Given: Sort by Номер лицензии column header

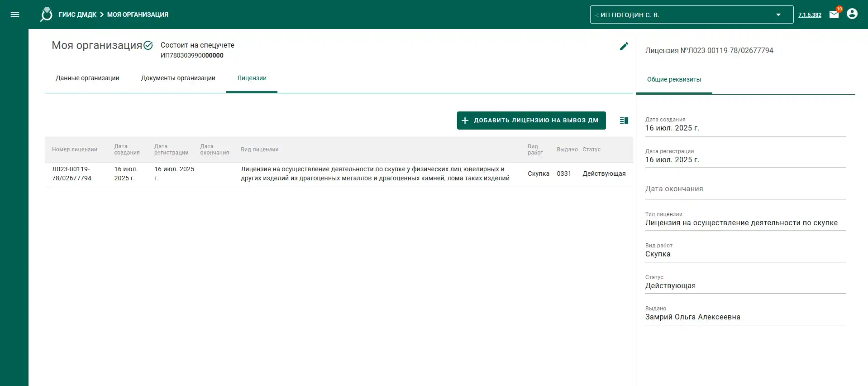Looking at the screenshot, I should [x=75, y=150].
